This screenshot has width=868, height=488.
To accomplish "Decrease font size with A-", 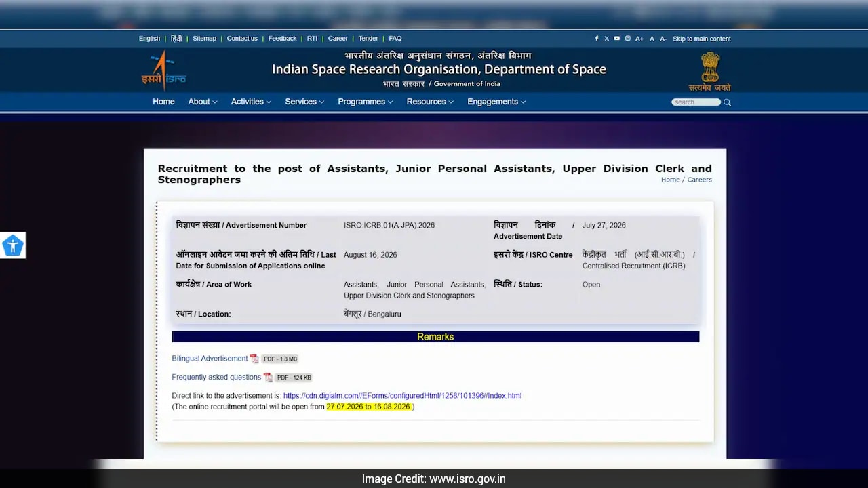I will 663,39.
